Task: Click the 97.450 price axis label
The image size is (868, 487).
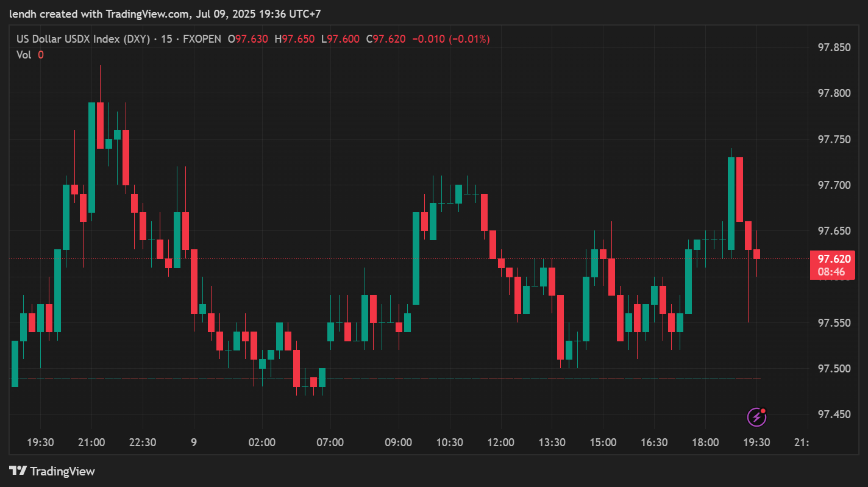Action: click(x=834, y=414)
